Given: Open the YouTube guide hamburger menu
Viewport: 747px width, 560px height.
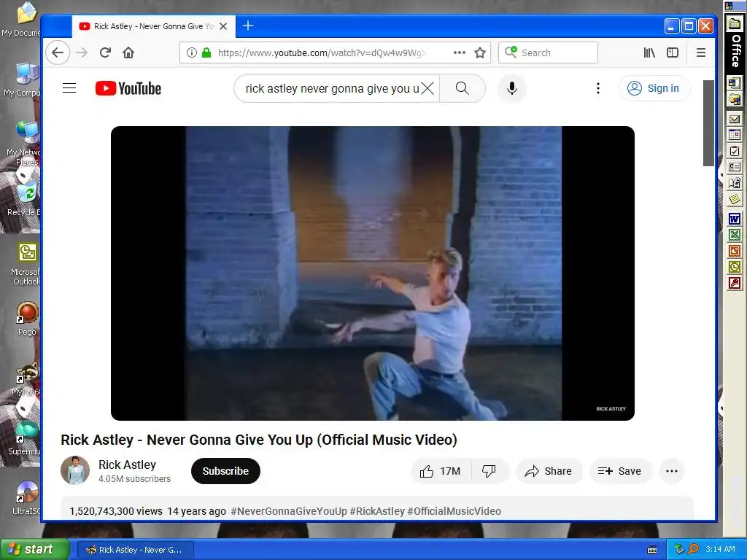Looking at the screenshot, I should (x=69, y=88).
